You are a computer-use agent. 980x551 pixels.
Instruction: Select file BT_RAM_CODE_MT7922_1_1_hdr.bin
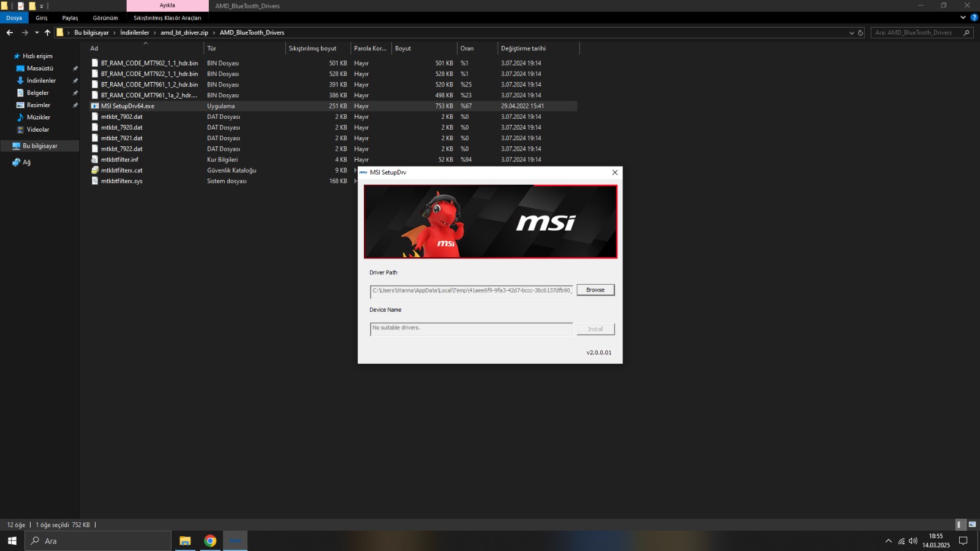149,73
